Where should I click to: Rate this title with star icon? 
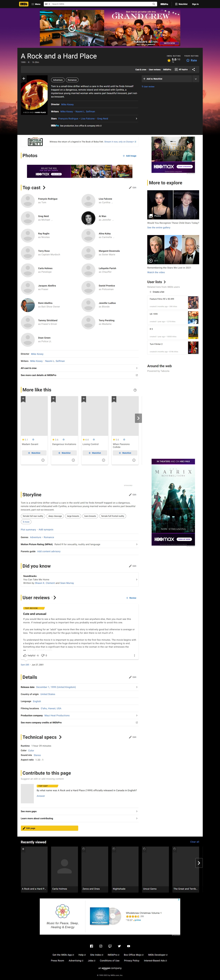(191, 61)
